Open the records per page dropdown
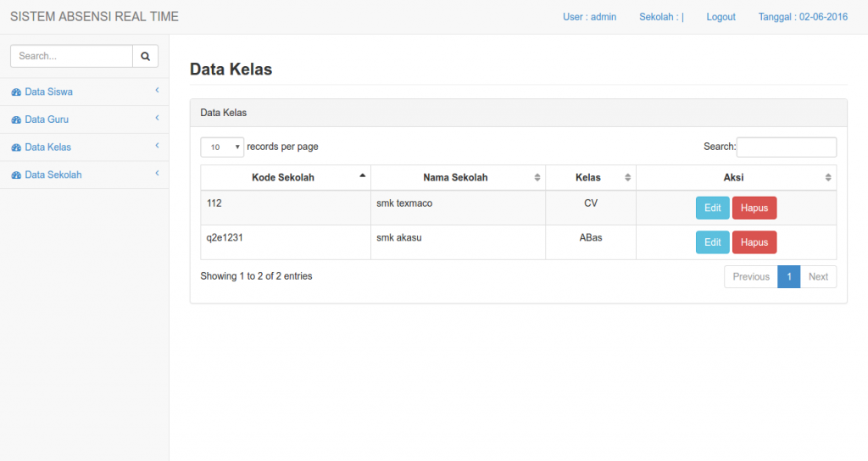868x461 pixels. click(x=222, y=147)
